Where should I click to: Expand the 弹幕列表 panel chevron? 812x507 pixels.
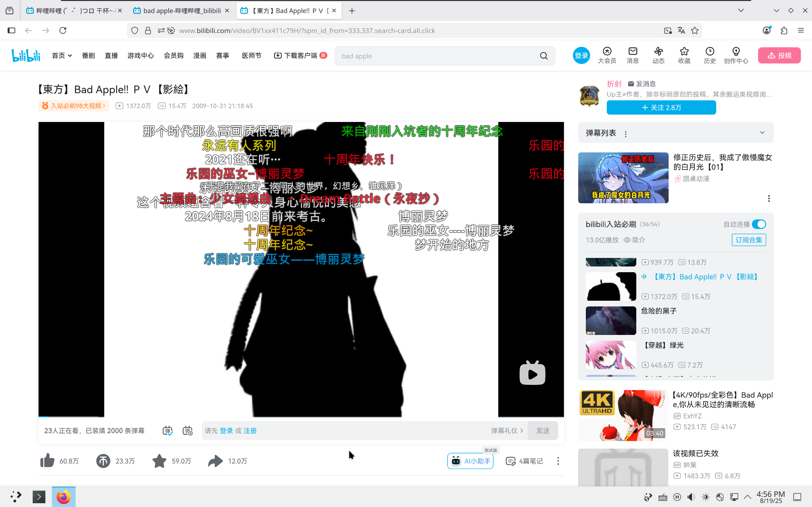coord(762,133)
